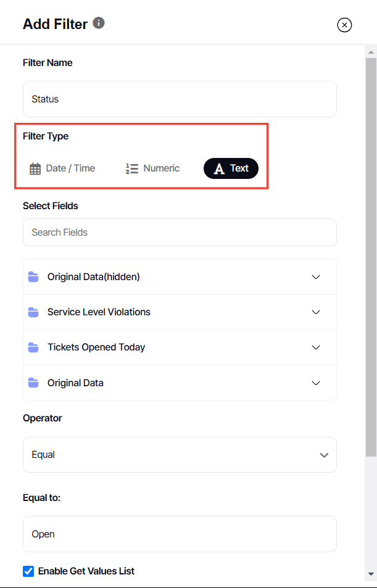The width and height of the screenshot is (377, 588).
Task: Click the Service Level Violations folder icon
Action: pos(33,312)
